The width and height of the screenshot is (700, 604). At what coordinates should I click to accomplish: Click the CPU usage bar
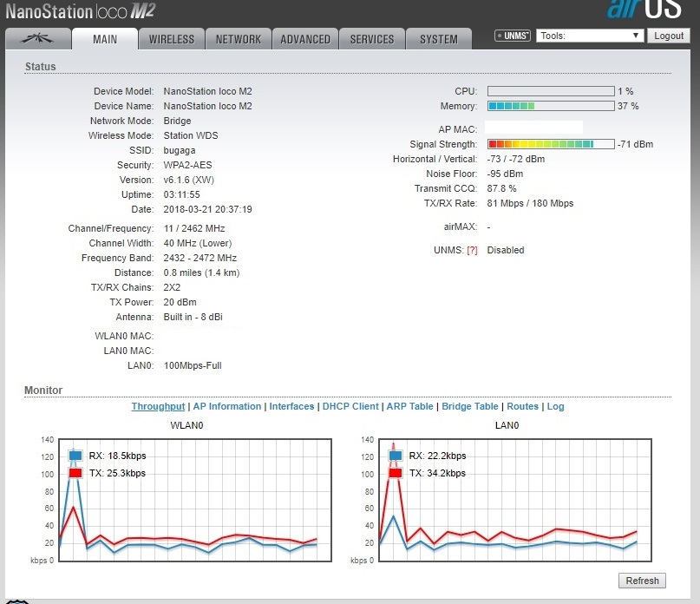[551, 91]
